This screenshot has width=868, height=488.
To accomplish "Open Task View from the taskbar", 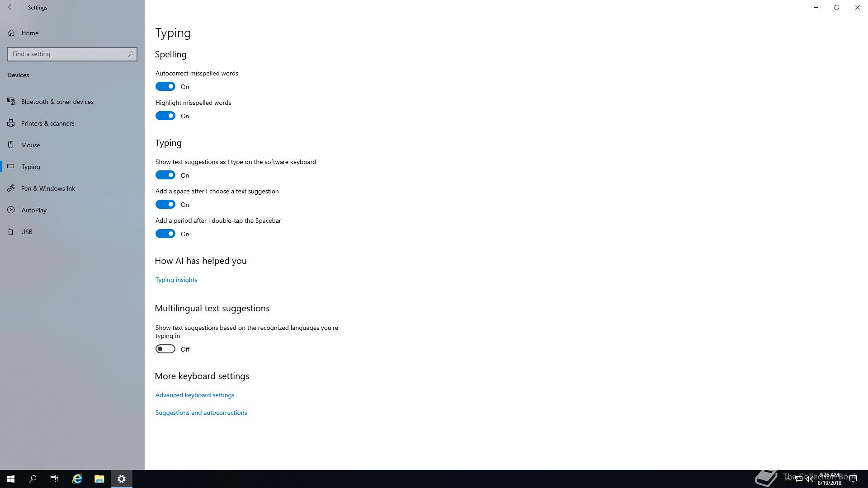I will [54, 479].
